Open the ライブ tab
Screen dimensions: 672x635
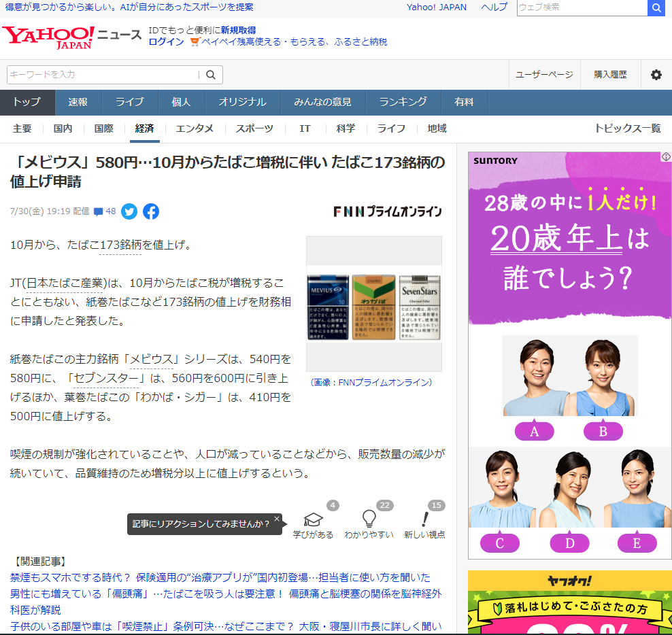pos(130,102)
